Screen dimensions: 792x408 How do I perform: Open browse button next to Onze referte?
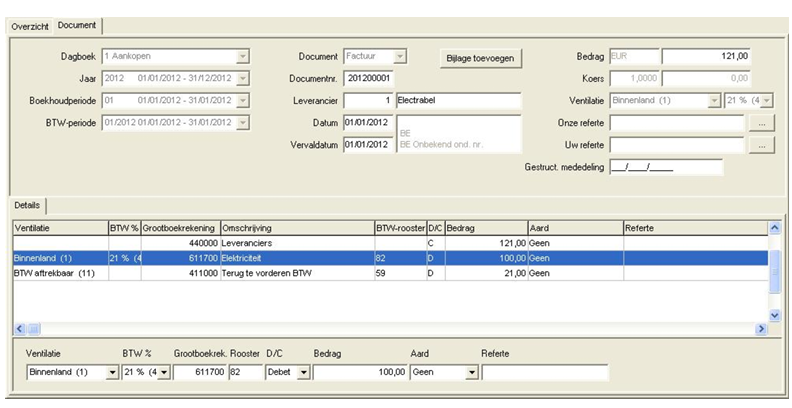(x=762, y=123)
